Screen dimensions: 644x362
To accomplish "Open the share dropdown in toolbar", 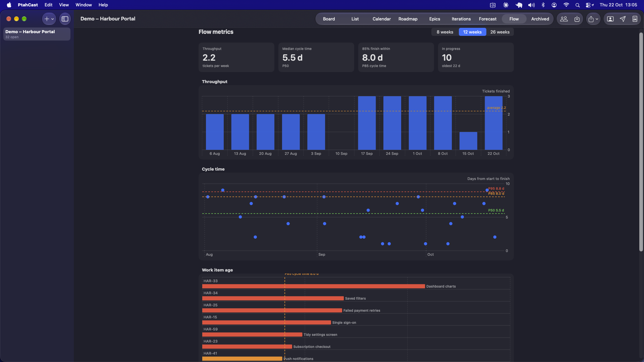I will tap(593, 19).
